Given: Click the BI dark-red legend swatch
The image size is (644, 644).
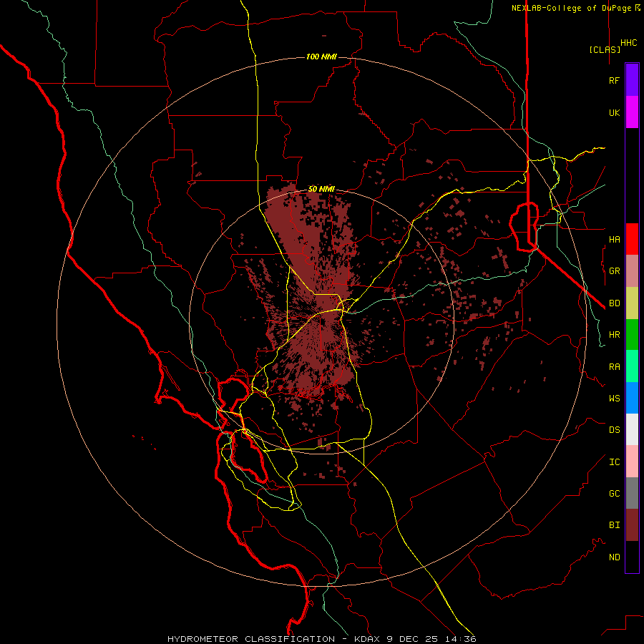Looking at the screenshot, I should [x=632, y=525].
